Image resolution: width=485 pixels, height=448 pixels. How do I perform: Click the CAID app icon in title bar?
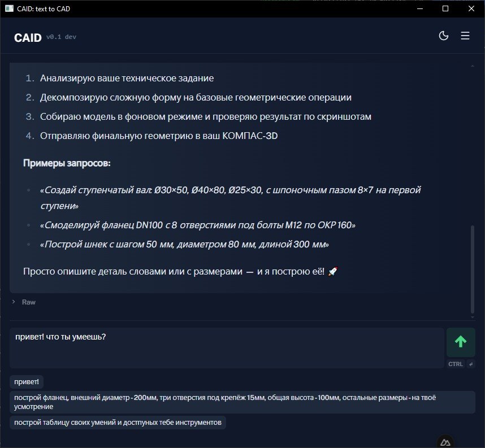9,8
